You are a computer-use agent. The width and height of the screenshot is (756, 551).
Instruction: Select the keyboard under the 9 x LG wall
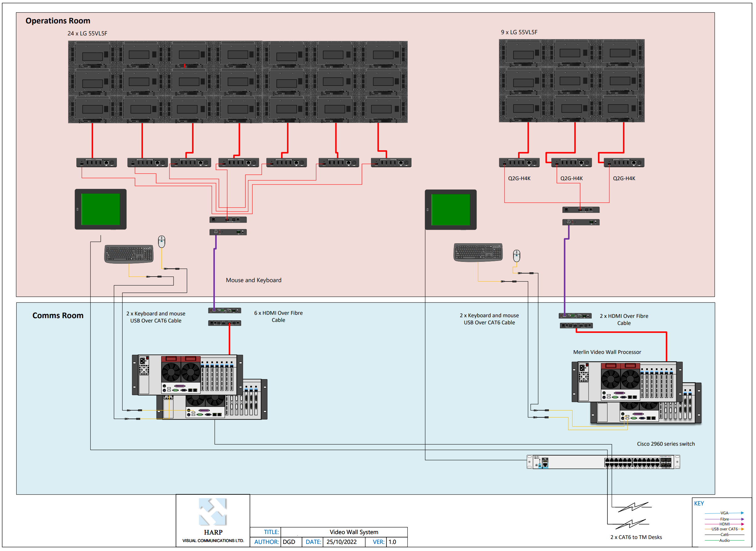point(478,253)
